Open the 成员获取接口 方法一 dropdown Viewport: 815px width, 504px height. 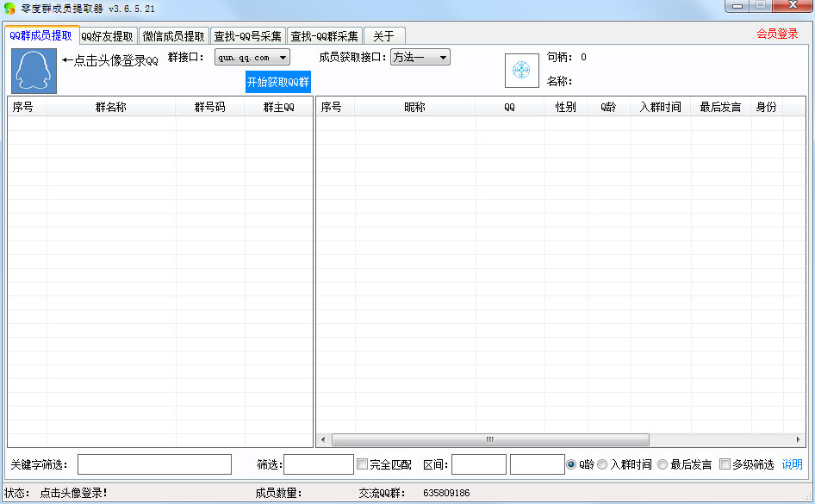[x=420, y=57]
